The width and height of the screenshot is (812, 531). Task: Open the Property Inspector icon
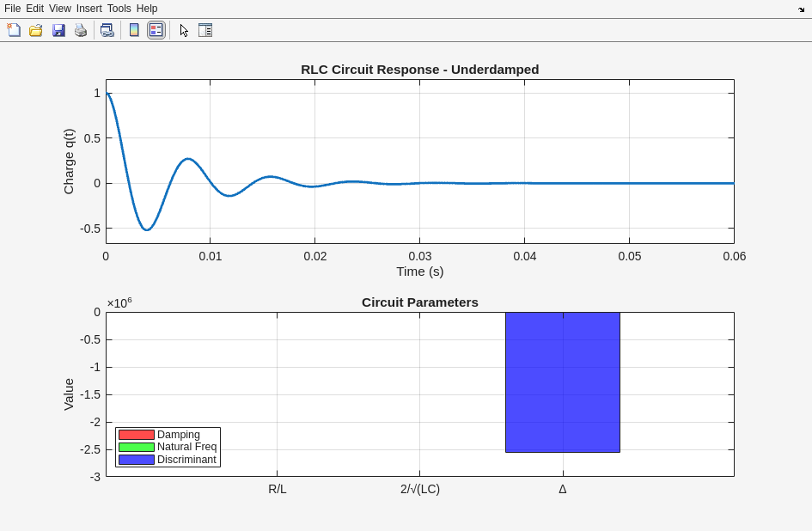click(x=205, y=30)
